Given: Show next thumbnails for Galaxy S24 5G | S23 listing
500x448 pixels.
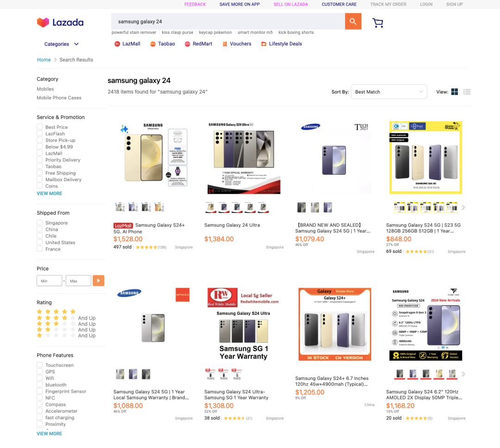Looking at the screenshot, I should point(463,208).
